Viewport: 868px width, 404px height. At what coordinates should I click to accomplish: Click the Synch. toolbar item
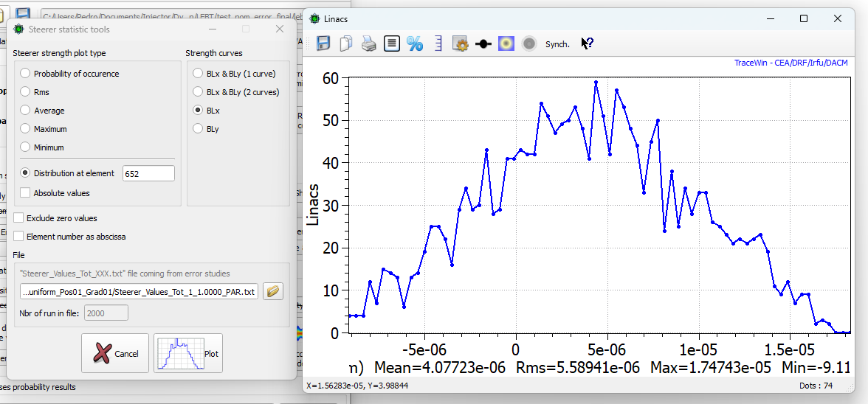pyautogui.click(x=557, y=44)
